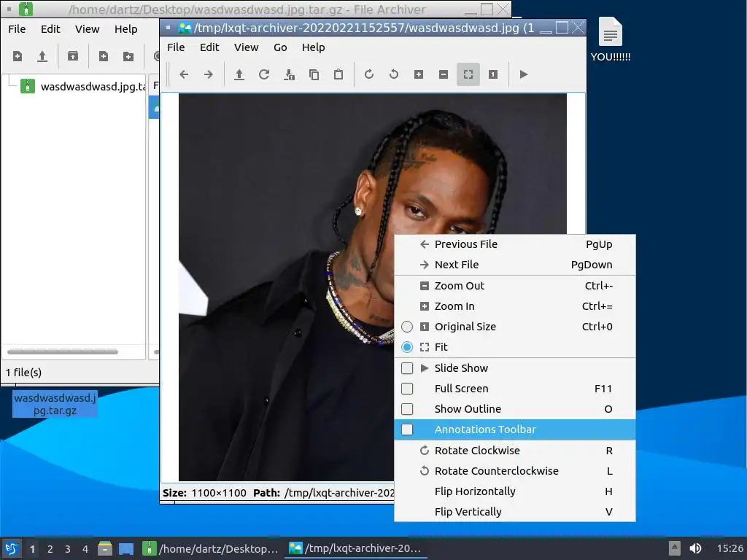Screen dimensions: 747x560
Task: Start slideshow with the toolbar play icon
Action: [523, 74]
